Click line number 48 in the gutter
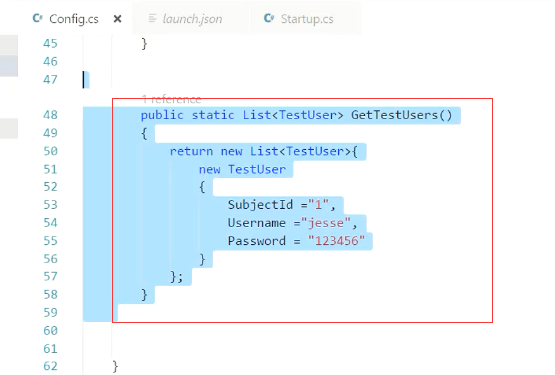The image size is (555, 375). point(50,115)
